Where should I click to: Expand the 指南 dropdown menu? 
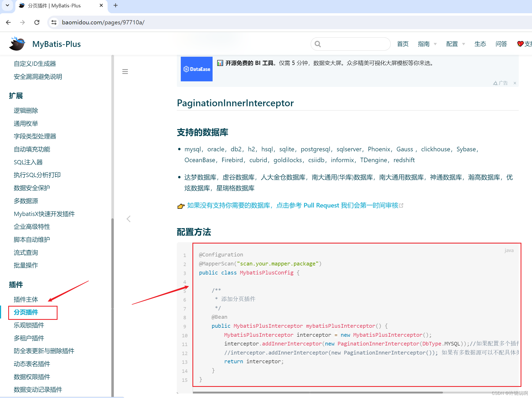427,44
